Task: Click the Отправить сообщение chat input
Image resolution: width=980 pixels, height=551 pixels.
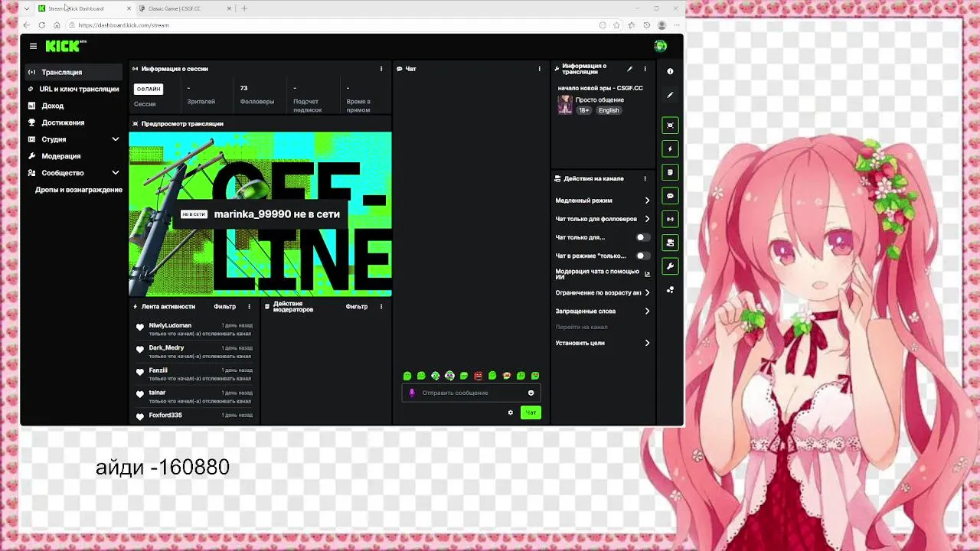Action: coord(471,393)
